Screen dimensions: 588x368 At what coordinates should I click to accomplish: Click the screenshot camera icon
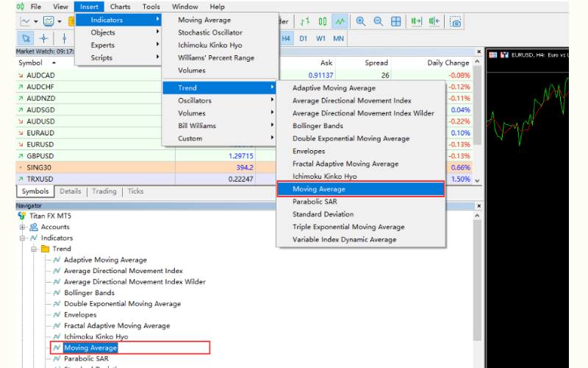[x=456, y=22]
